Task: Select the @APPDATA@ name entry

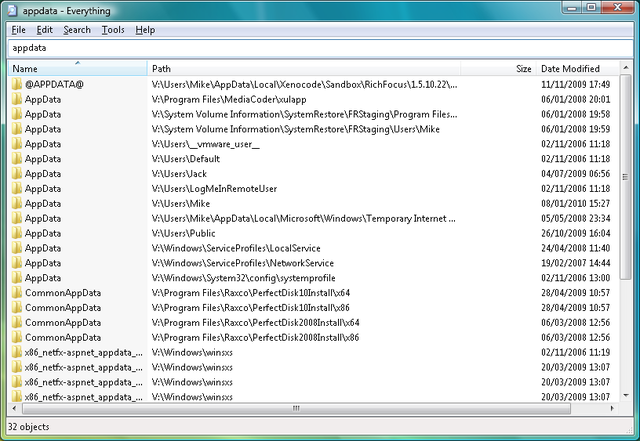Action: tap(54, 85)
